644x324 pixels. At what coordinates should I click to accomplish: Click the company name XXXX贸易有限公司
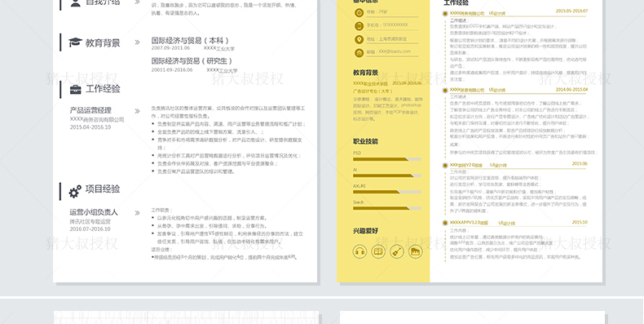(467, 90)
